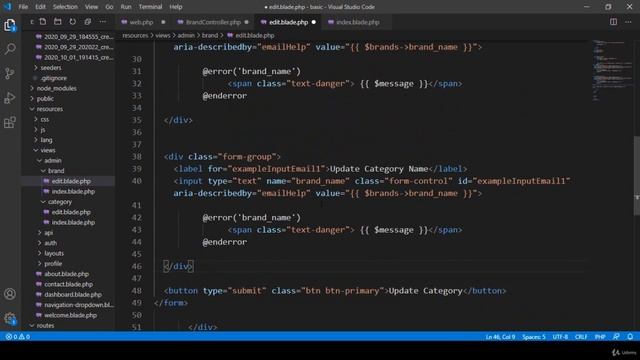Open the Accounts menu icon

[10, 294]
